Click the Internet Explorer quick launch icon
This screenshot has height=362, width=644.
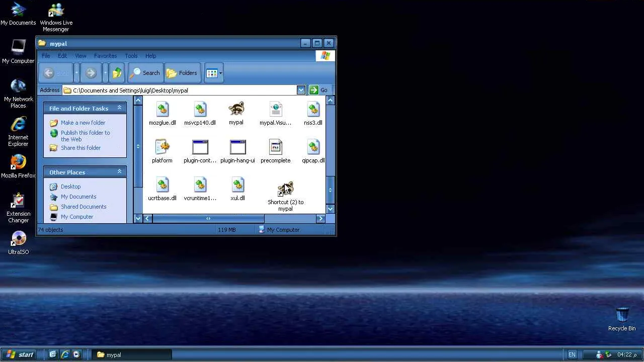(x=64, y=354)
